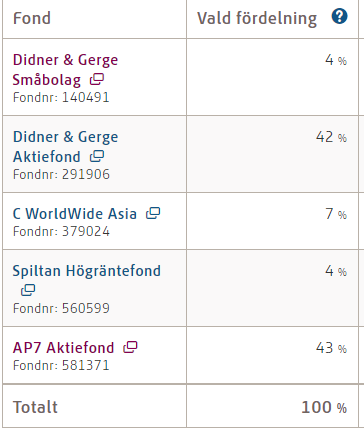
Task: Click the help question mark icon
Action: (x=339, y=16)
